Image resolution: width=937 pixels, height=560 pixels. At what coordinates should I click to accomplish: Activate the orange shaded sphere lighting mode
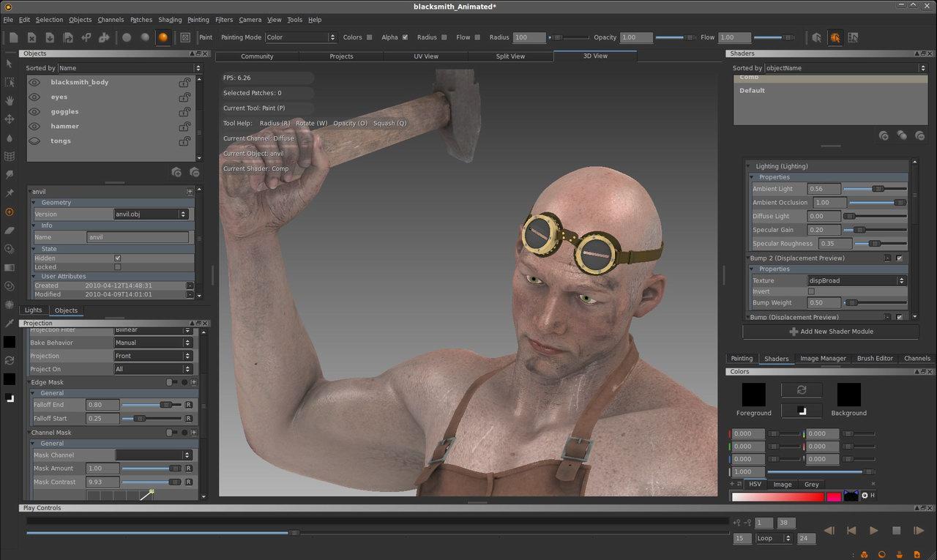pos(163,37)
